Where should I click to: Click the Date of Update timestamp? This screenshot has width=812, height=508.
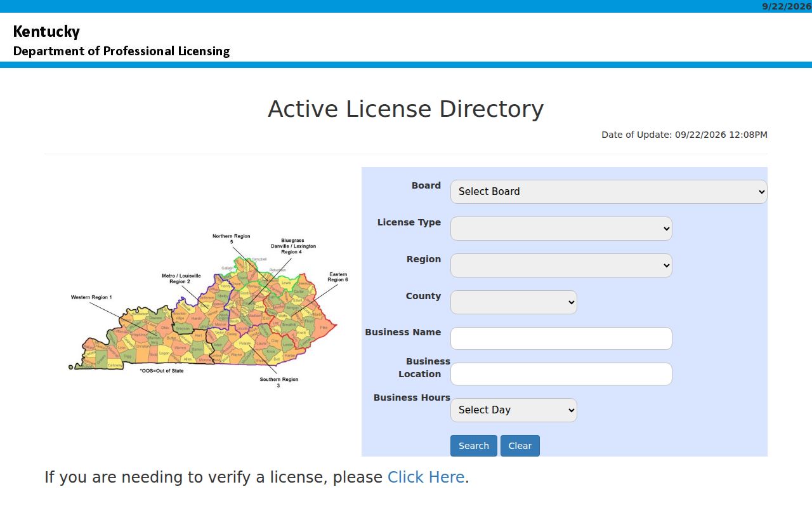click(x=684, y=135)
